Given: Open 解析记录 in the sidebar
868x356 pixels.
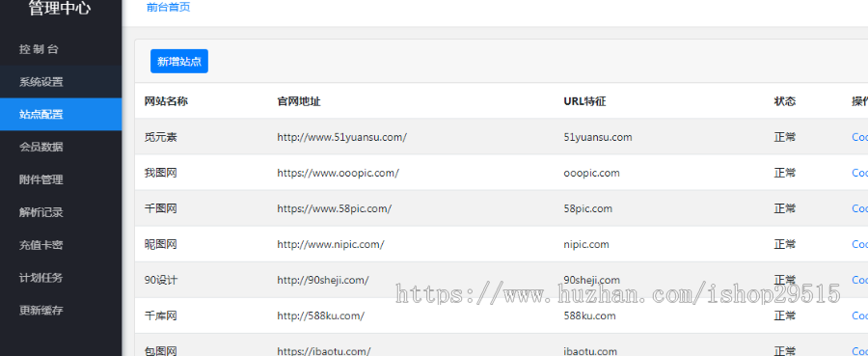Looking at the screenshot, I should coord(61,212).
